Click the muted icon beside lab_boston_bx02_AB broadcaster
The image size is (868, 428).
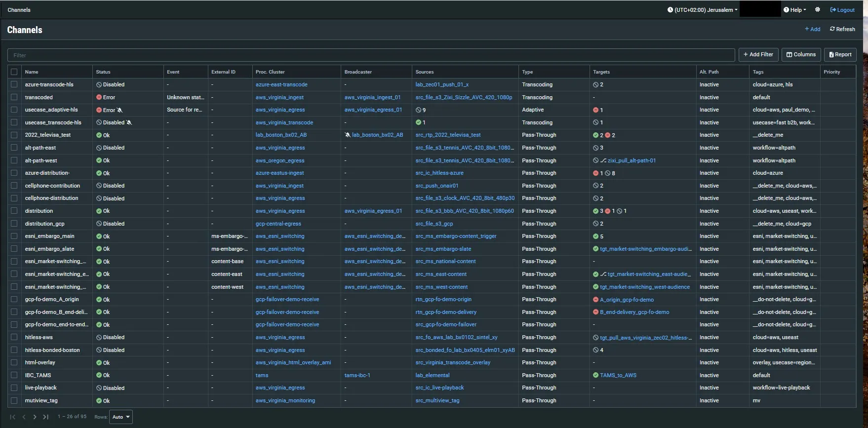[348, 135]
